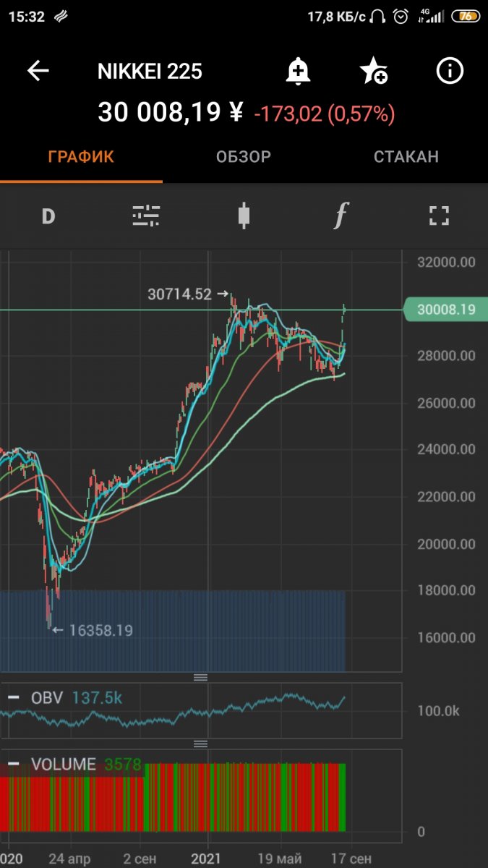Click the 32000.00 price axis label
The width and height of the screenshot is (488, 868).
pyautogui.click(x=446, y=262)
